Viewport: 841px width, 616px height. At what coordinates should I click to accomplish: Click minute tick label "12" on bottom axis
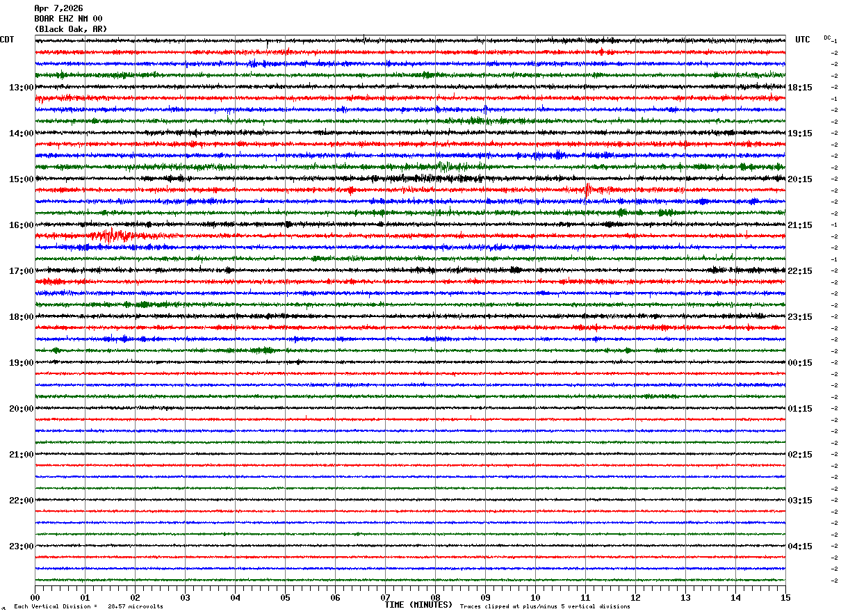point(635,597)
